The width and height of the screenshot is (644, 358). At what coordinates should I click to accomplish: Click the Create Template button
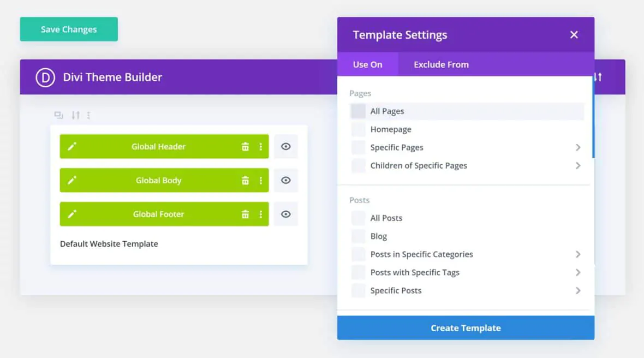(x=466, y=328)
